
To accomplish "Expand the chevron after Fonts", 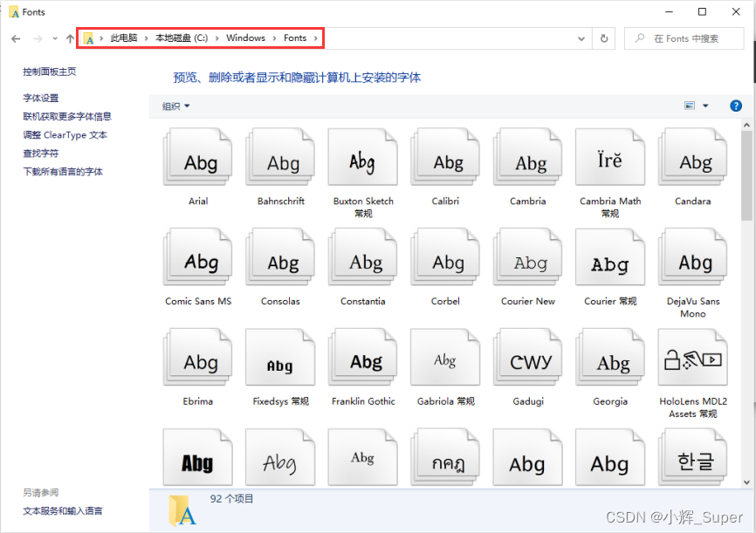I will (x=316, y=38).
